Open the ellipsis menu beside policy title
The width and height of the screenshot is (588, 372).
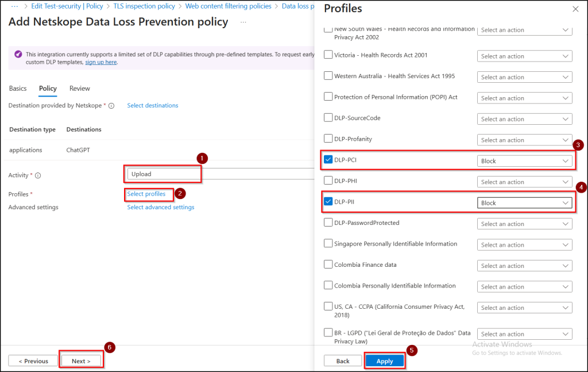tap(243, 22)
